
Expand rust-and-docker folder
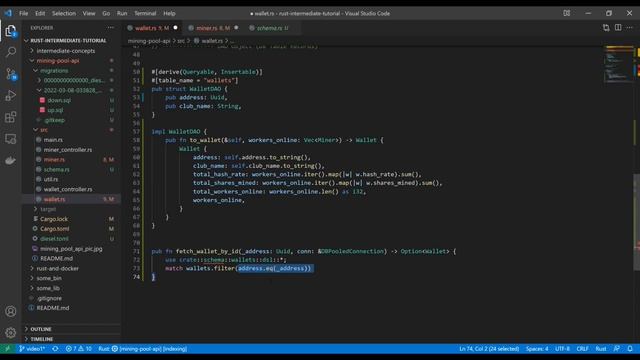[x=71, y=268]
